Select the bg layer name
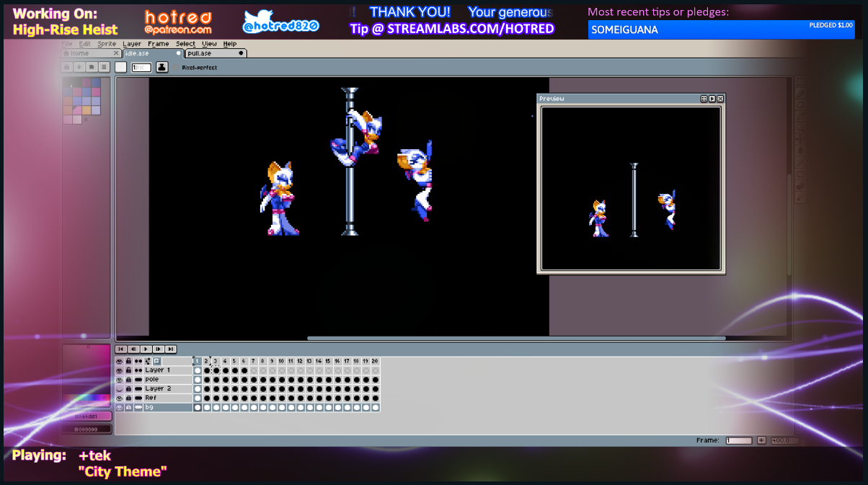868x485 pixels. (x=168, y=408)
